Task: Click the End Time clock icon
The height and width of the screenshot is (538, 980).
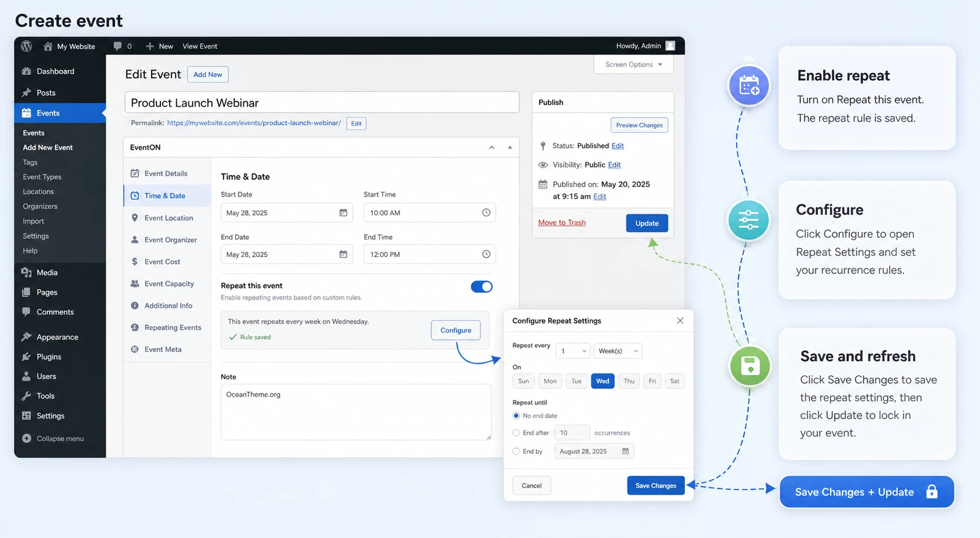Action: tap(486, 254)
